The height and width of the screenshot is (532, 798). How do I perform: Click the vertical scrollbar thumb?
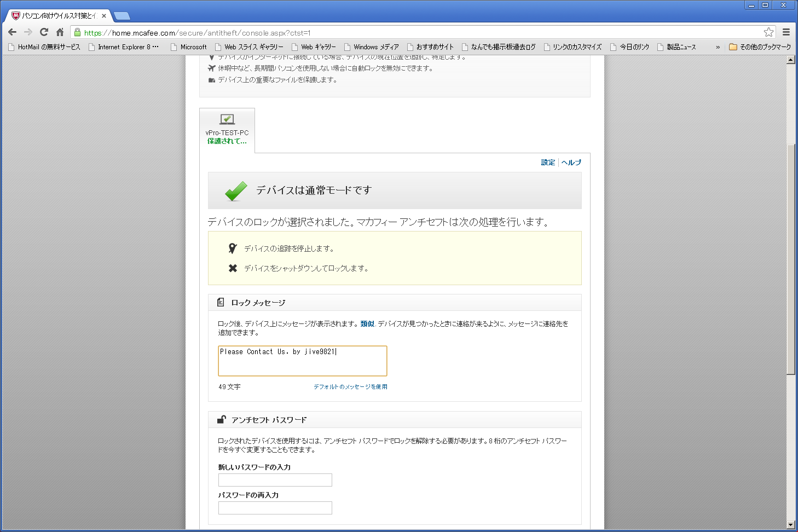791,259
